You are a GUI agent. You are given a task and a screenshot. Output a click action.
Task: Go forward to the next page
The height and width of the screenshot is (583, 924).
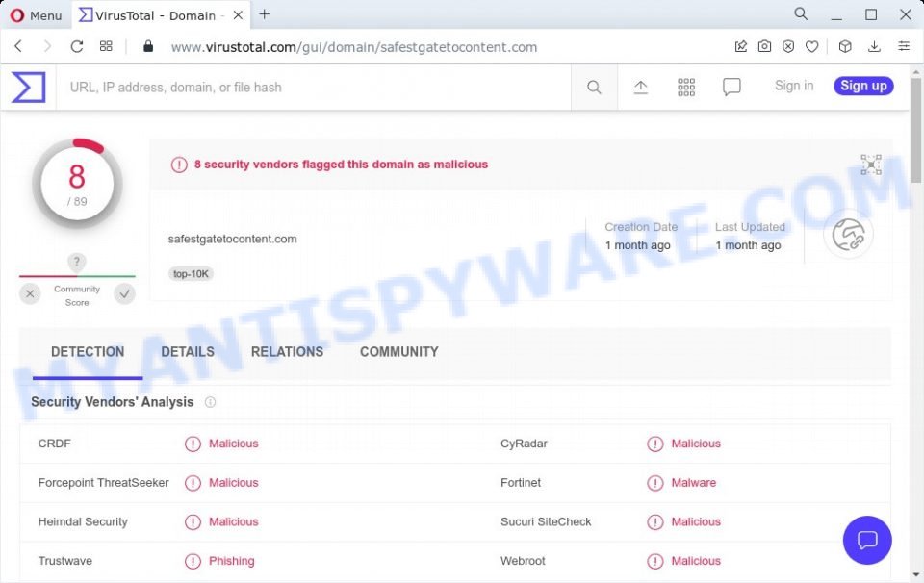coord(47,46)
